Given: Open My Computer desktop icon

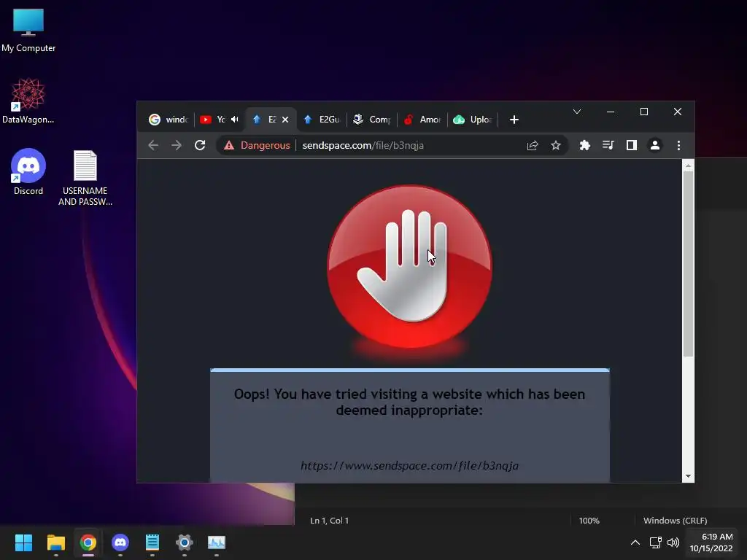Looking at the screenshot, I should coord(28,31).
